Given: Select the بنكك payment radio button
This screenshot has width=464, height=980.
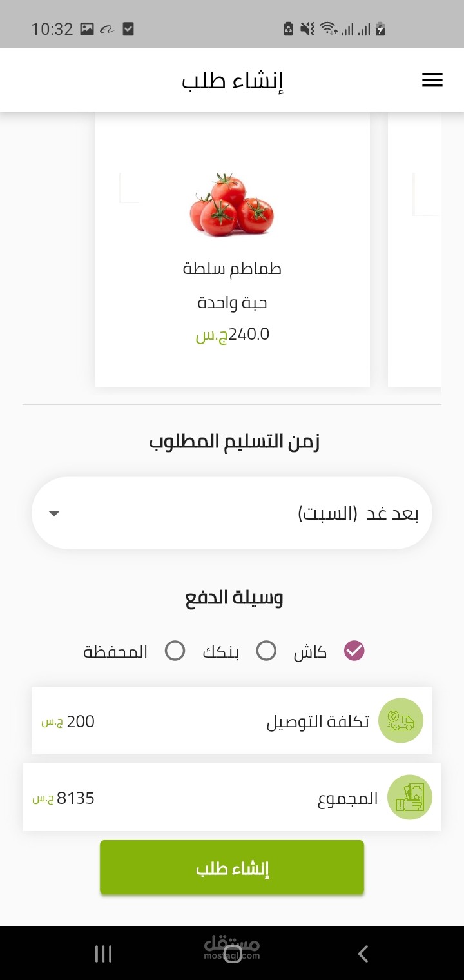Looking at the screenshot, I should (x=266, y=651).
